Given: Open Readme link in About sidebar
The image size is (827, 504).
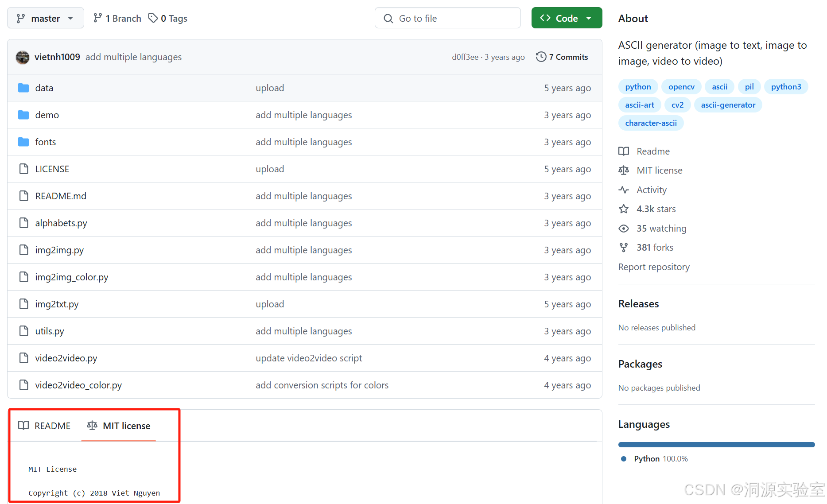Looking at the screenshot, I should (645, 151).
